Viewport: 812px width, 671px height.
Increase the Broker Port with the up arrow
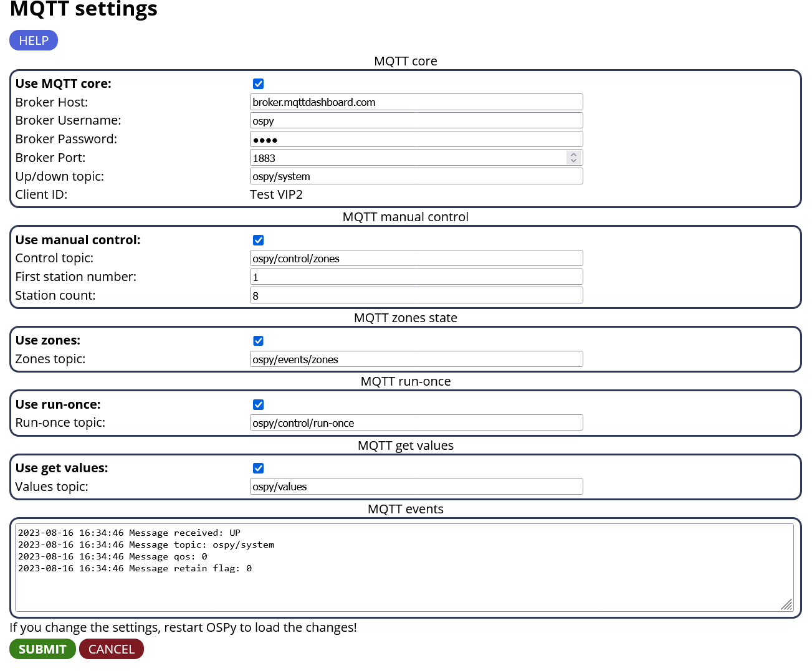574,154
